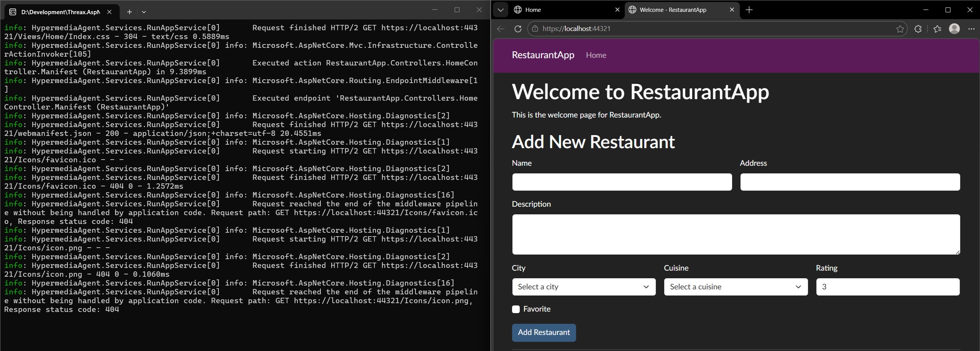Click the reload page icon

518,28
